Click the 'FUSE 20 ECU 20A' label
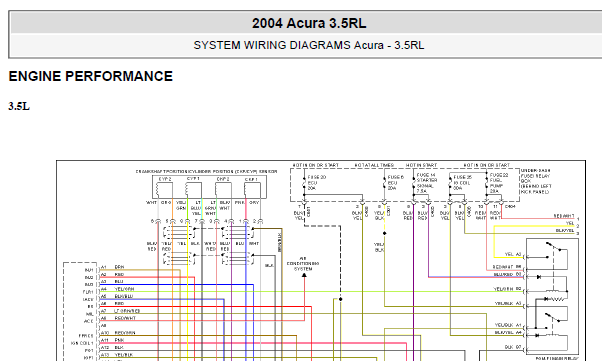Image resolution: width=602 pixels, height=361 pixels. pos(317,183)
